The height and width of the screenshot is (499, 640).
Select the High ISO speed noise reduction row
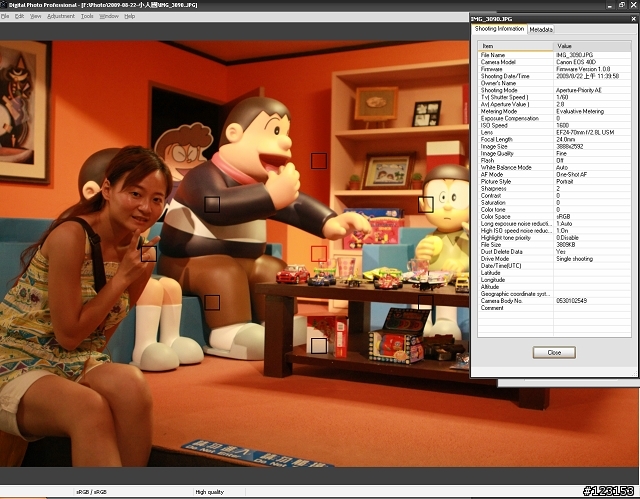pos(554,231)
